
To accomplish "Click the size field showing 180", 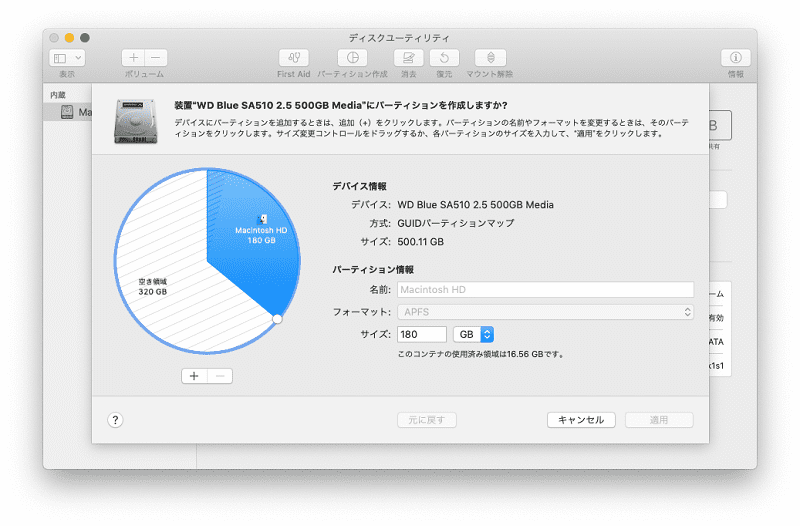I will click(x=421, y=334).
